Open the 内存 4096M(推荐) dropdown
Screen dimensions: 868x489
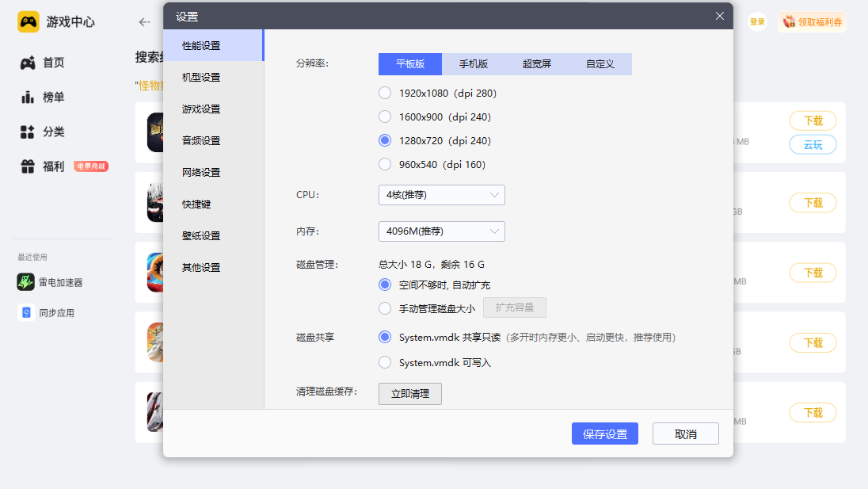[441, 231]
